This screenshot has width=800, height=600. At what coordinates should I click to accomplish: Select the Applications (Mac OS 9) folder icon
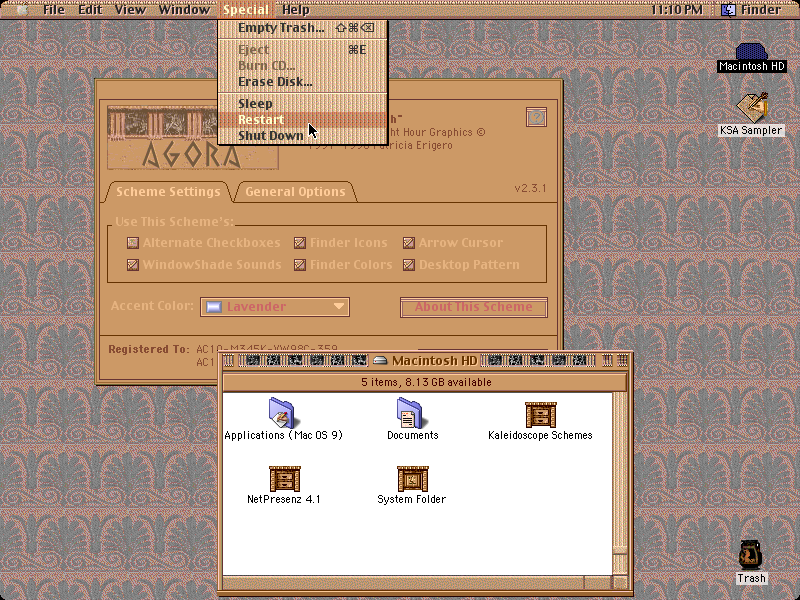click(x=282, y=413)
